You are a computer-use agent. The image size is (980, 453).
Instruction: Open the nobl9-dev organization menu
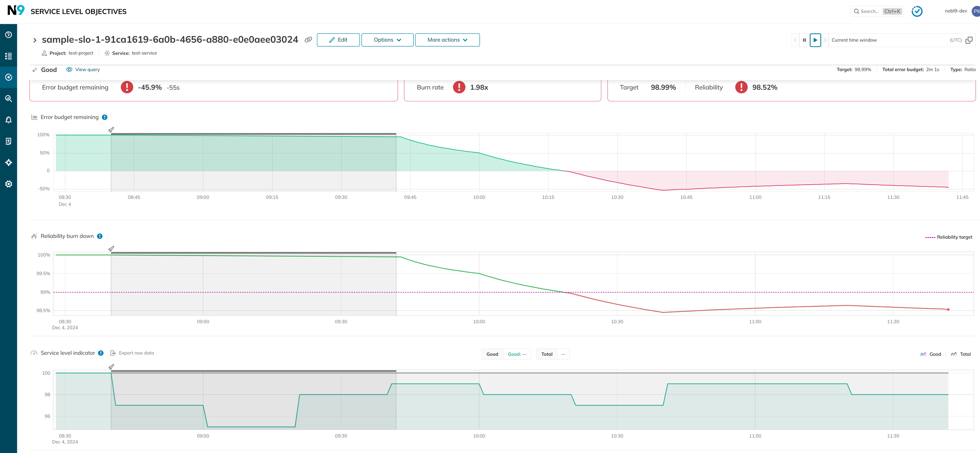[x=956, y=11]
